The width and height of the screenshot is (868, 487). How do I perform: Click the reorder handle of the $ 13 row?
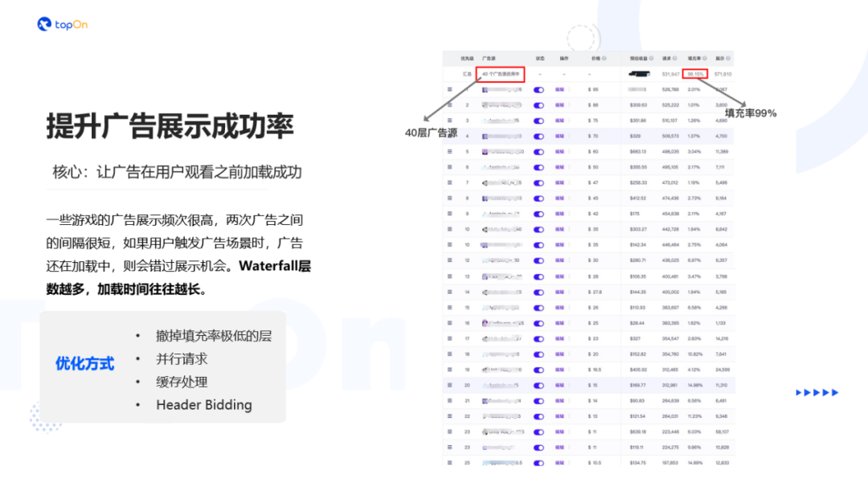449,415
